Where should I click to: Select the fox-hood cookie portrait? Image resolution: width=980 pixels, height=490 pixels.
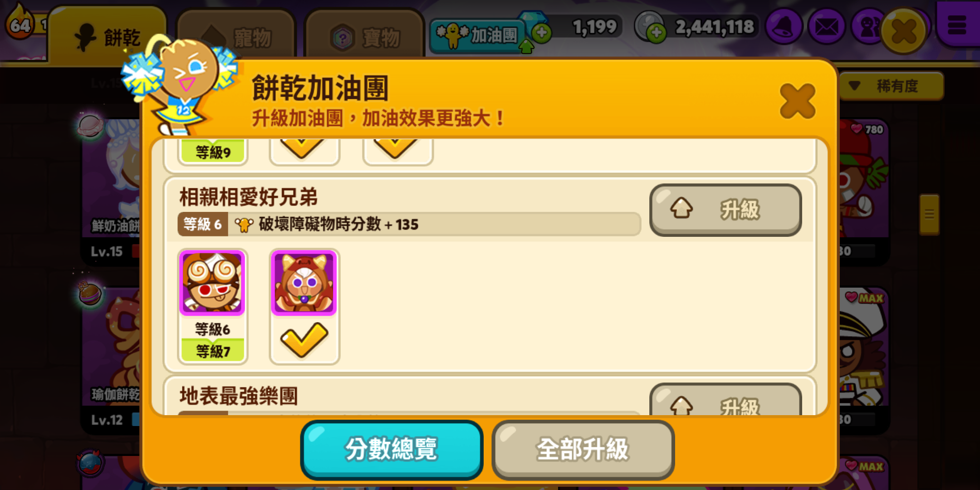pyautogui.click(x=304, y=283)
